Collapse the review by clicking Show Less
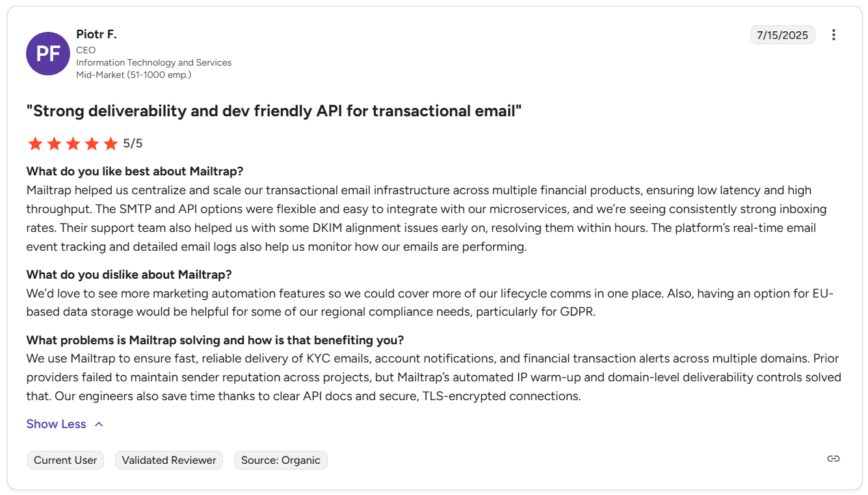868x495 pixels. coord(56,424)
